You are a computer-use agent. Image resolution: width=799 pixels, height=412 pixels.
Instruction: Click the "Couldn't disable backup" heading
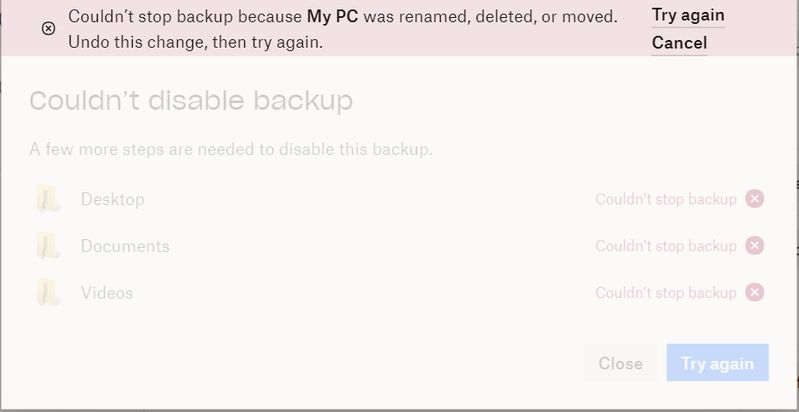[x=191, y=101]
